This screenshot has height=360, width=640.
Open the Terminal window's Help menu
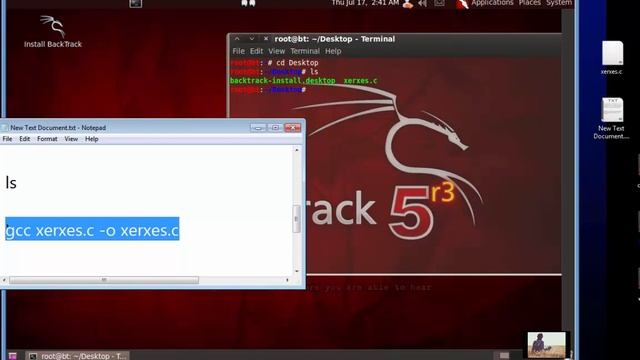tap(333, 51)
